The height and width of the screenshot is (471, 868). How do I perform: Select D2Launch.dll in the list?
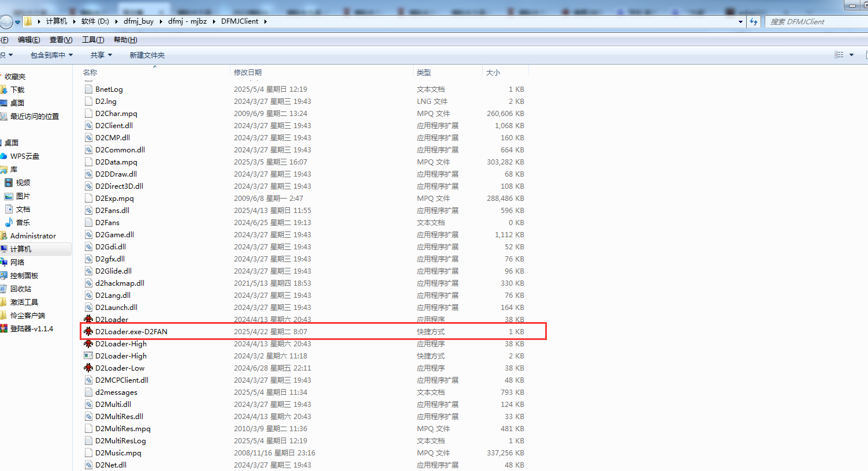coord(116,308)
